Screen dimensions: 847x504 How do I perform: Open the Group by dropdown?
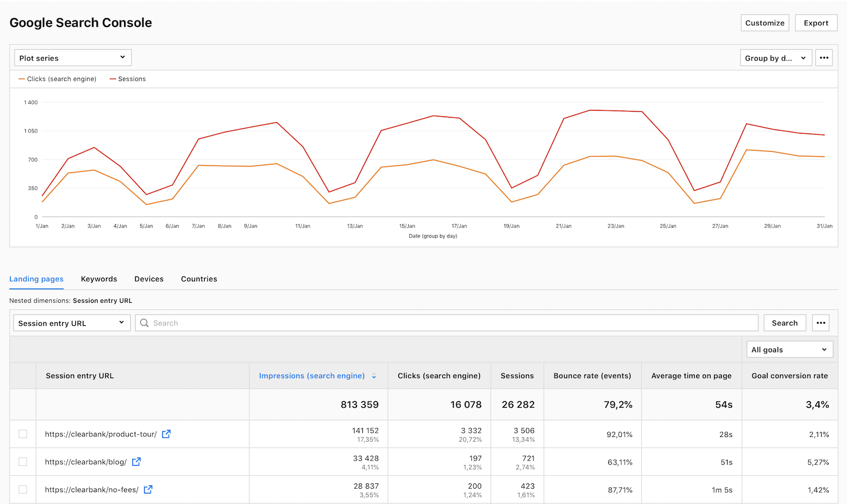tap(775, 58)
